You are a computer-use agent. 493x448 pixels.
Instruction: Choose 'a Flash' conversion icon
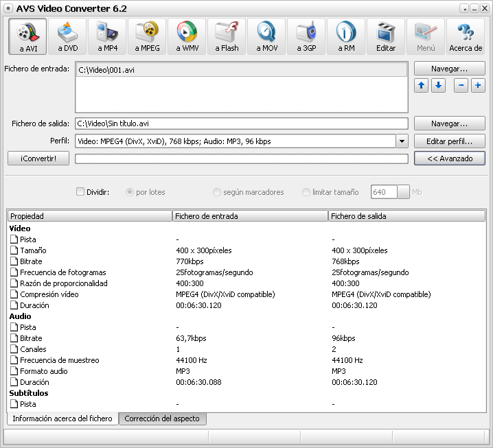point(227,36)
